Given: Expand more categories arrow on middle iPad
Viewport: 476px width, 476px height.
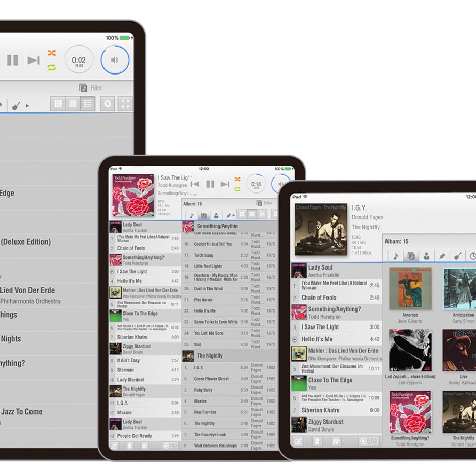Looking at the screenshot, I should (234, 216).
